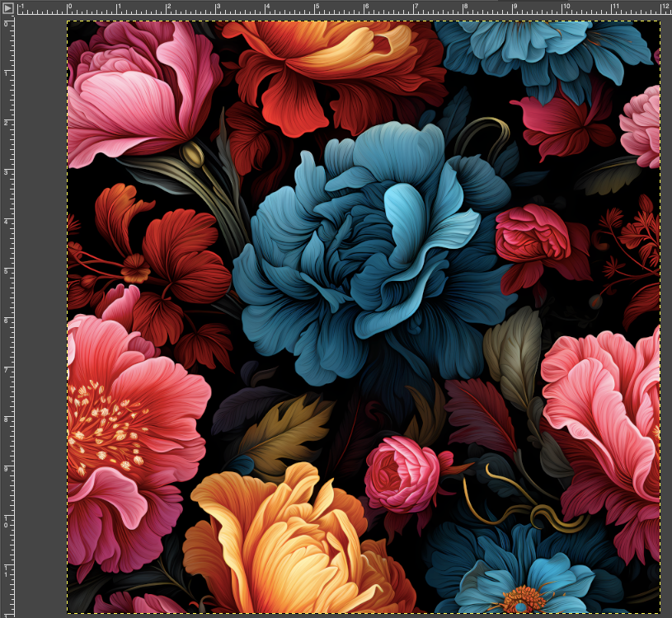Click the gray-green leaf right of the blue peony
672x618 pixels.
pyautogui.click(x=514, y=354)
